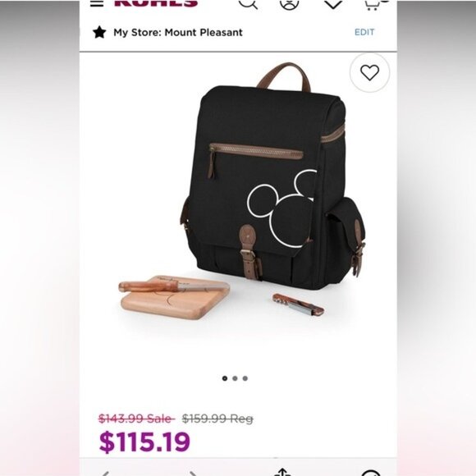Click EDIT to change store
The height and width of the screenshot is (476, 476).
364,32
